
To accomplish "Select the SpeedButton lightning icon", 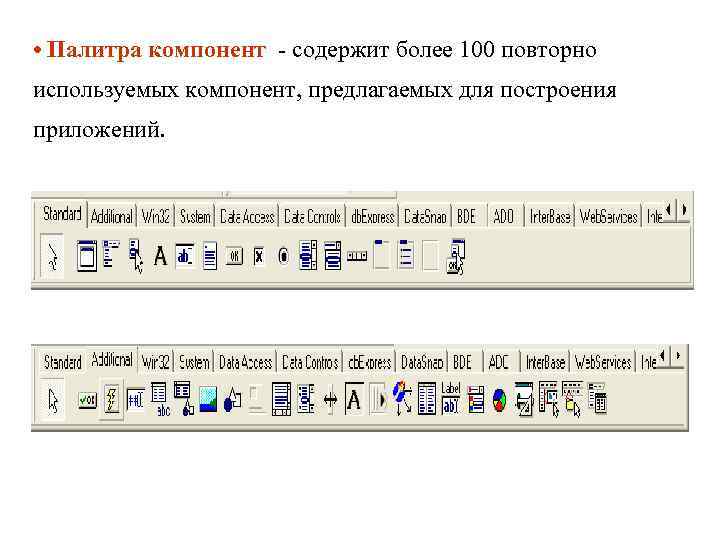I will pyautogui.click(x=112, y=399).
